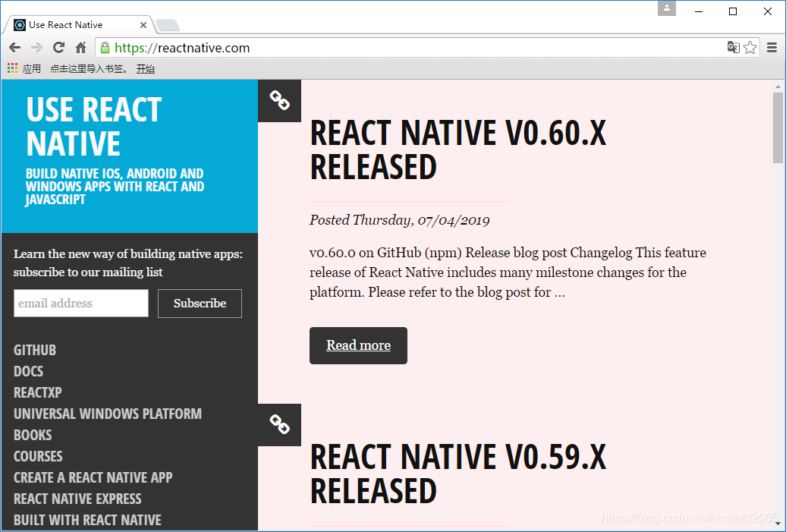Open the COURSES sidebar link
The height and width of the screenshot is (532, 786).
[38, 456]
